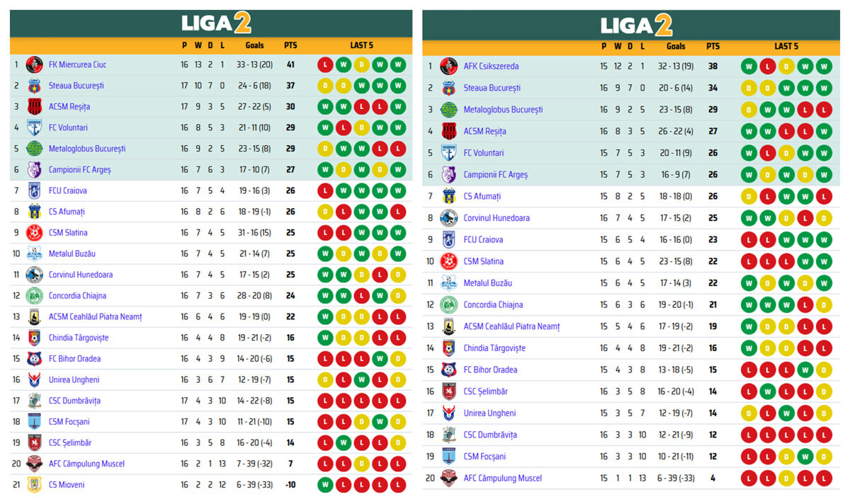Click CSM Slatina crest in left table

(x=34, y=232)
